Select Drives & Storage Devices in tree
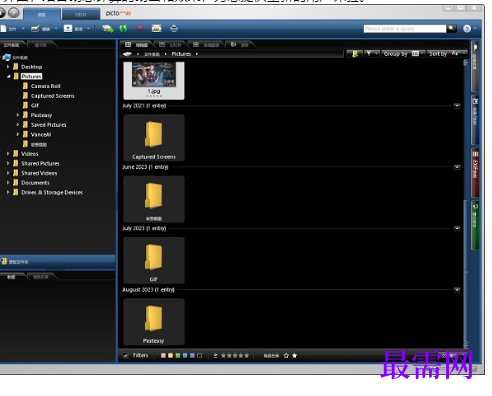492x396 pixels. 52,192
